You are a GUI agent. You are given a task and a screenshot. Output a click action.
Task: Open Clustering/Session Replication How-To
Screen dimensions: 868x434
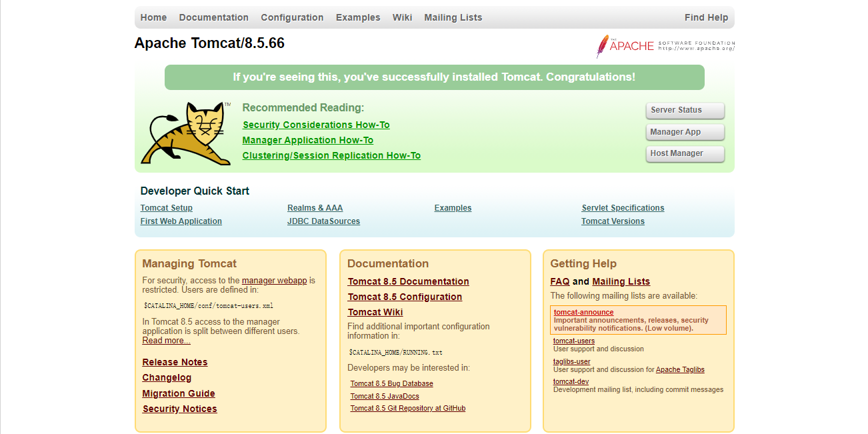pos(331,155)
